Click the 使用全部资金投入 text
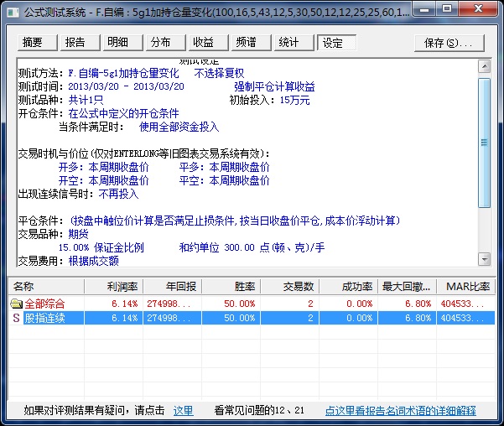Screen dimensions: 504x426 pos(179,127)
